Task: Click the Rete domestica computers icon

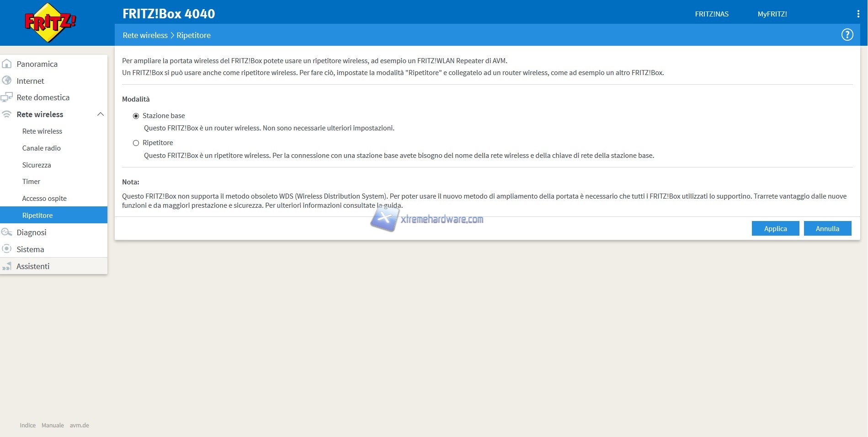Action: point(7,97)
